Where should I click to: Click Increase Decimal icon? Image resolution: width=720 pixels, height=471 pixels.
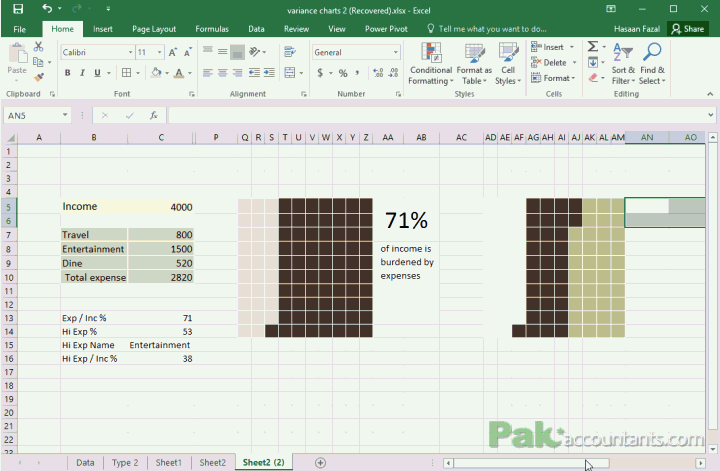coord(378,73)
